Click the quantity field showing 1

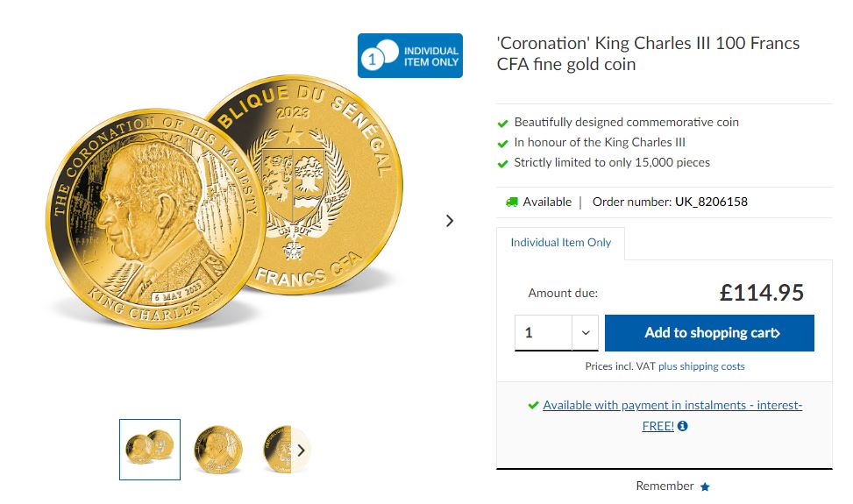click(544, 333)
